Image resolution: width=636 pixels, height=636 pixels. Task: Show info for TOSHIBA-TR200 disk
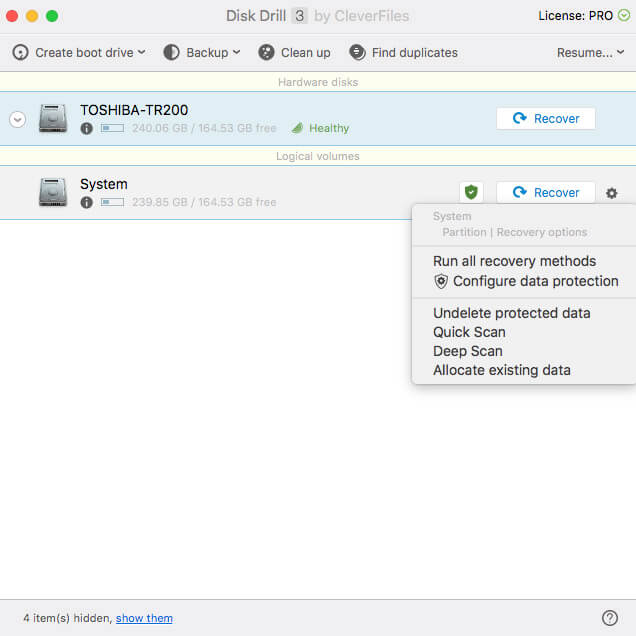(x=86, y=129)
